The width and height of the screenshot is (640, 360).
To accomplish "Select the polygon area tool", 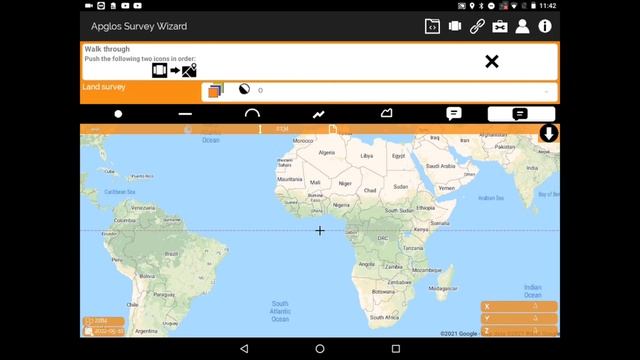I will [x=387, y=113].
